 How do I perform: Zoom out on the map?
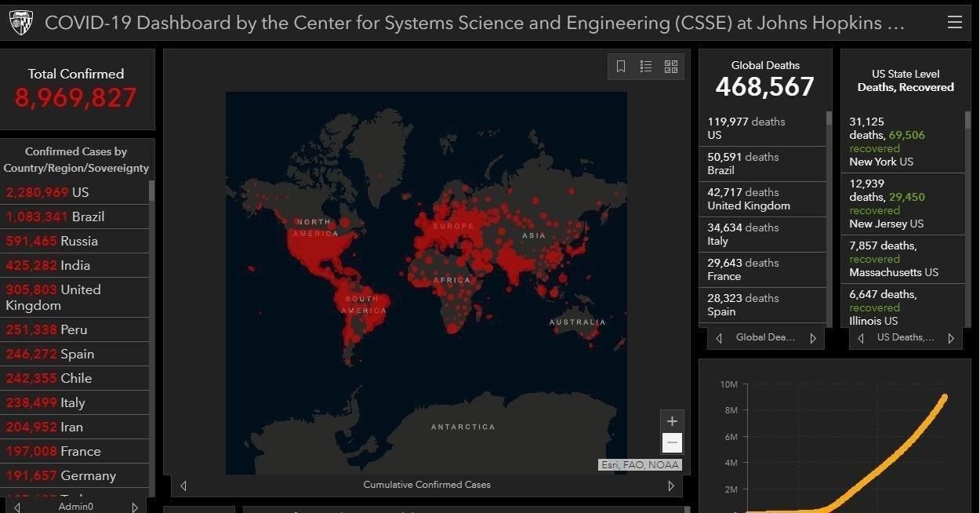click(671, 443)
